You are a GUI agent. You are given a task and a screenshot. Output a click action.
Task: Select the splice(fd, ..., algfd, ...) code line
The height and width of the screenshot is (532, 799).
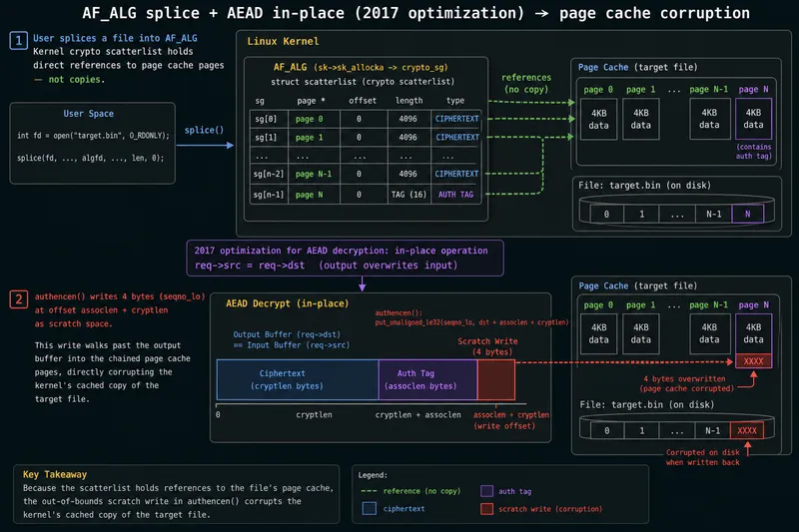tap(90, 158)
